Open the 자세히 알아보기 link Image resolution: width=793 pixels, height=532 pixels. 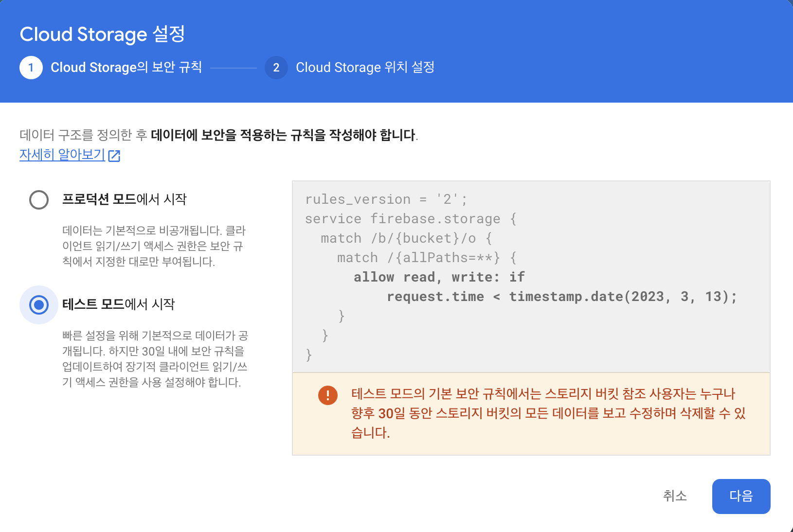tap(62, 155)
